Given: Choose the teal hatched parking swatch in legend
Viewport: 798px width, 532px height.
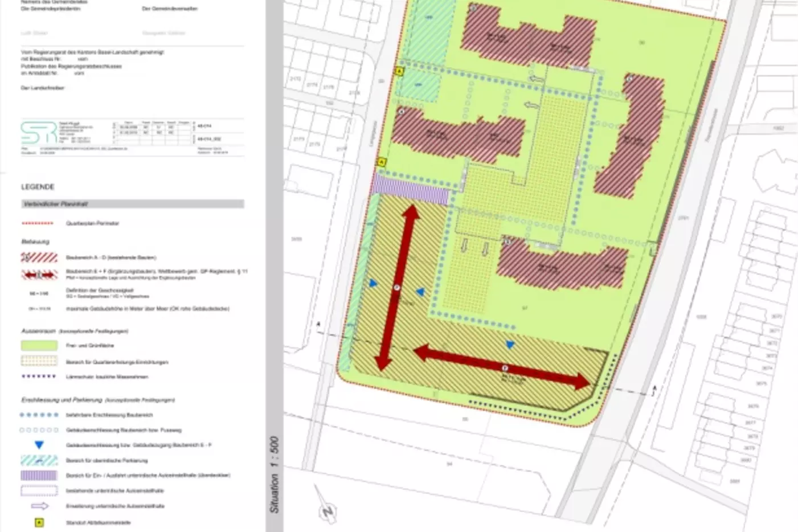Looking at the screenshot, I should pos(39,460).
